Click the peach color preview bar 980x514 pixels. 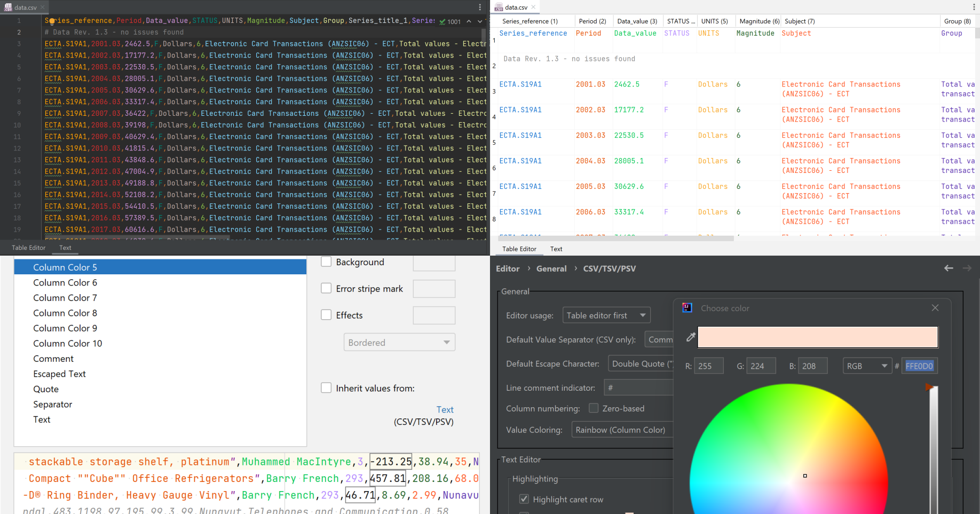pyautogui.click(x=818, y=337)
